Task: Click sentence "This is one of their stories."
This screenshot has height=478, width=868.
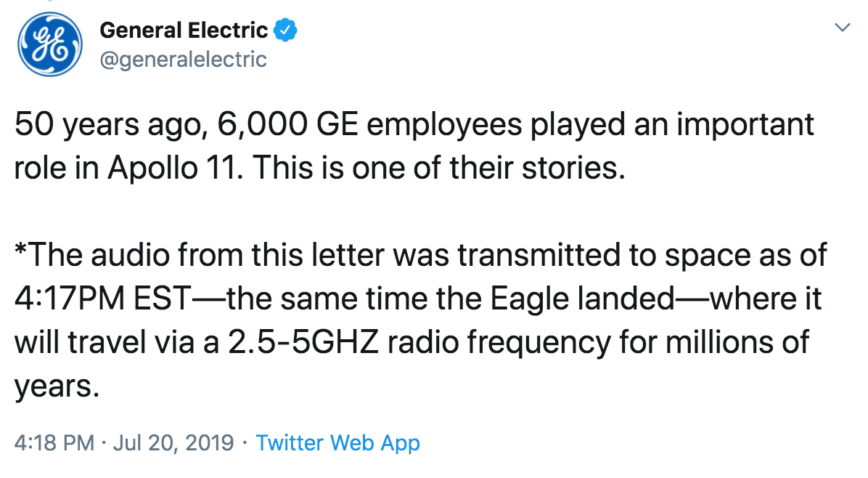Action: click(x=439, y=168)
